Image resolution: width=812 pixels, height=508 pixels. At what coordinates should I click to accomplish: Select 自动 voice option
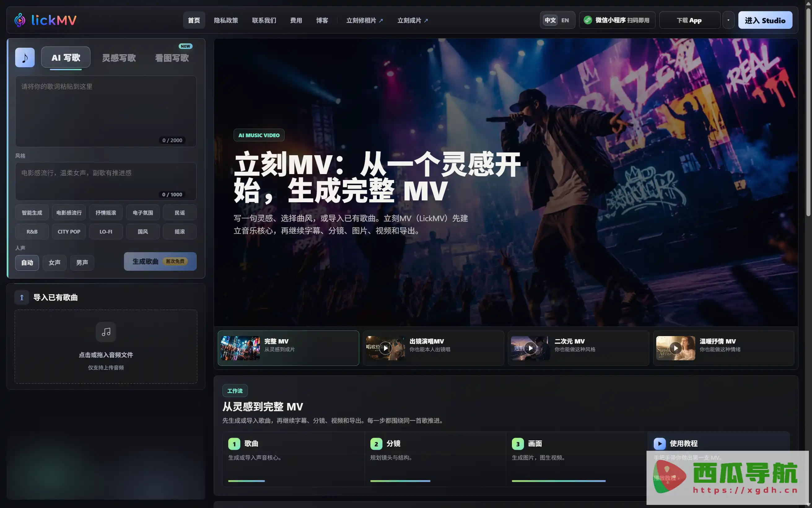pyautogui.click(x=27, y=262)
